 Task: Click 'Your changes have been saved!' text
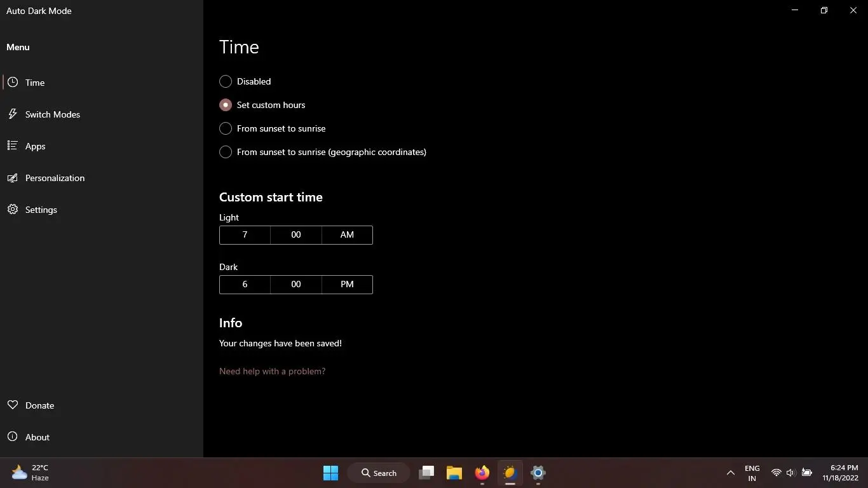(280, 343)
